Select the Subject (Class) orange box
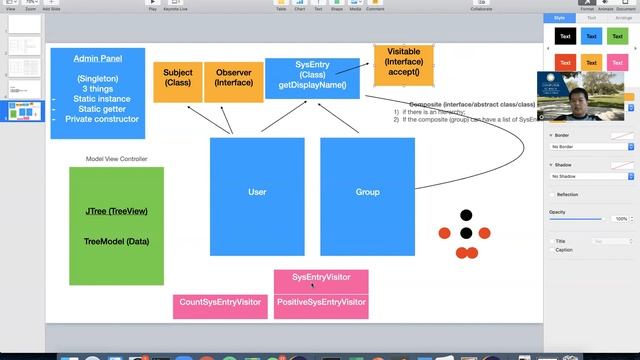 tap(178, 82)
